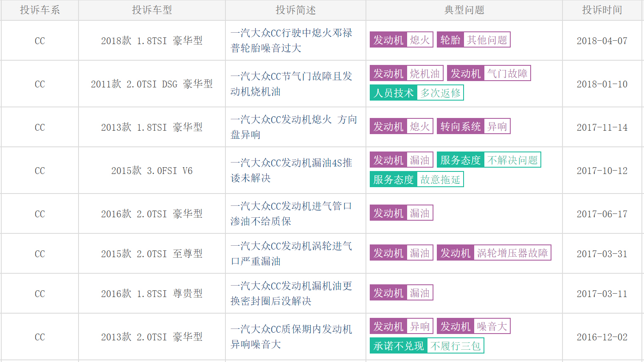
Task: Select model 2018款 1.8TSI 豪华型
Action: [x=152, y=41]
